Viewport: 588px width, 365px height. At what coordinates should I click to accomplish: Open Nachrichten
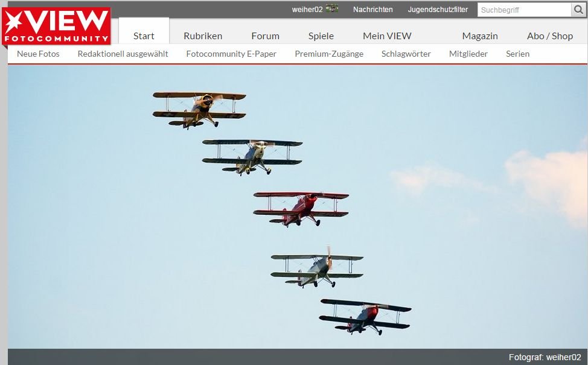coord(372,9)
